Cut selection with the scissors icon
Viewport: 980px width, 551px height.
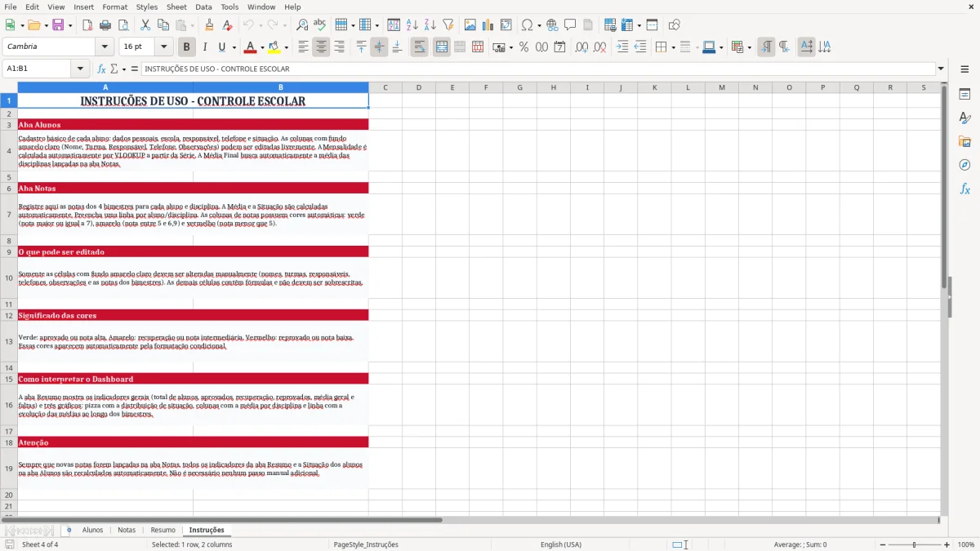click(145, 25)
